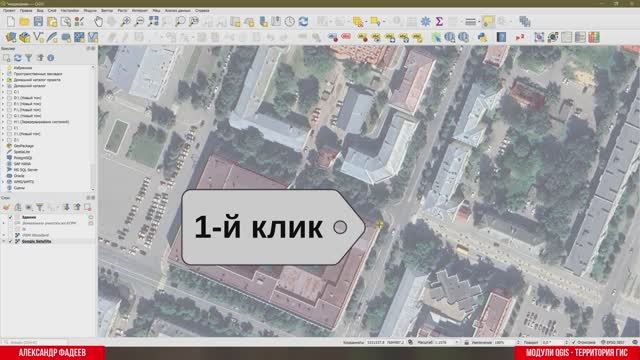This screenshot has width=640, height=360.
Task: Select the Google Satellite layer name
Action: point(37,241)
